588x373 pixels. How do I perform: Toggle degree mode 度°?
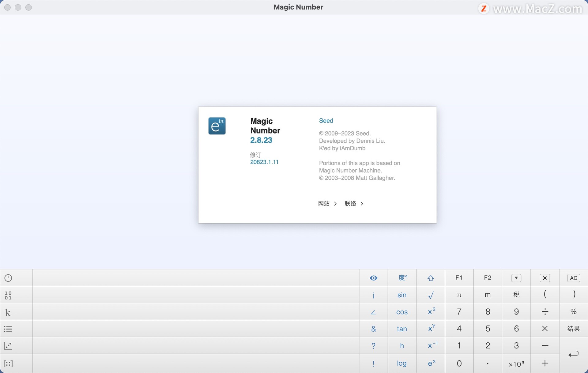(402, 278)
